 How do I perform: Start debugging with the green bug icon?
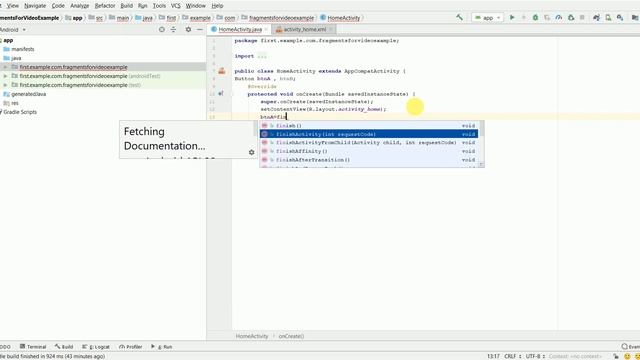(535, 18)
